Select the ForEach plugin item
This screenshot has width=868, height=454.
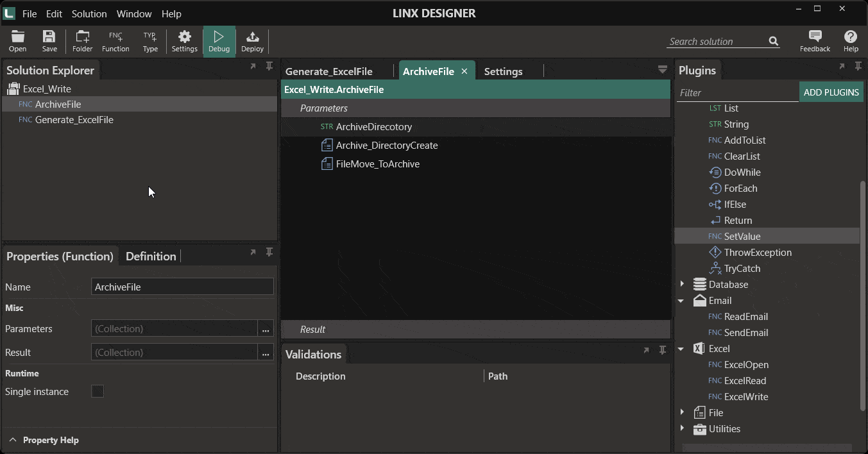740,189
